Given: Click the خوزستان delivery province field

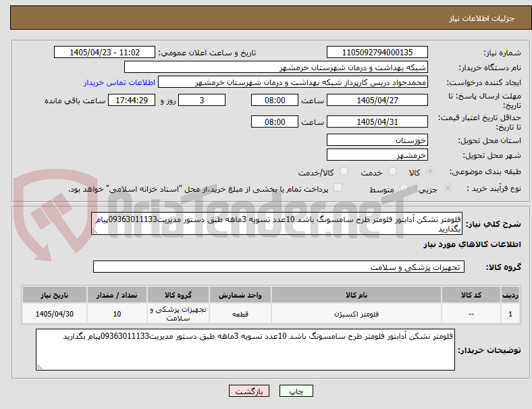Looking at the screenshot, I should click(377, 140).
